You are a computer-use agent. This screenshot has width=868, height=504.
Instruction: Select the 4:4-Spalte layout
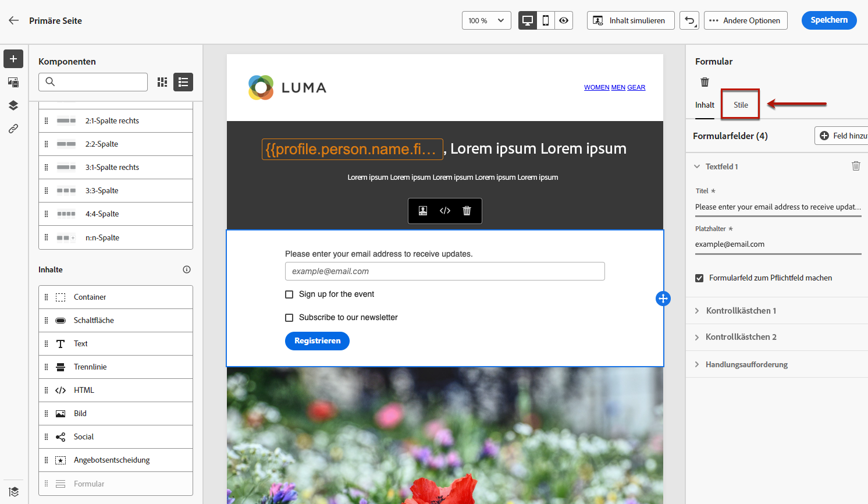(x=116, y=214)
